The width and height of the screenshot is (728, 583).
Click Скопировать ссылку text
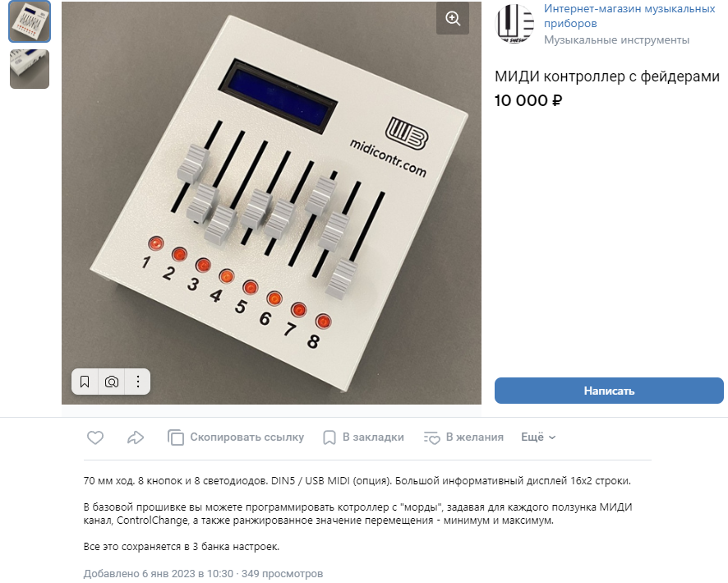pos(247,437)
